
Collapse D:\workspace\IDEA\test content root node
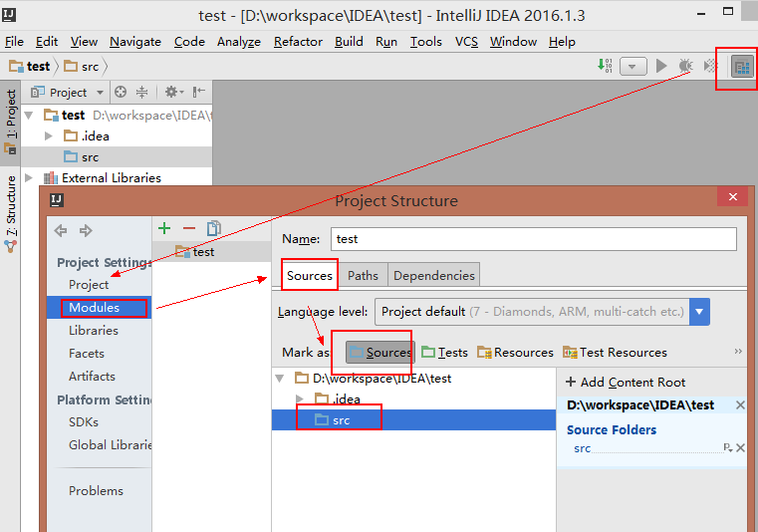pyautogui.click(x=280, y=379)
